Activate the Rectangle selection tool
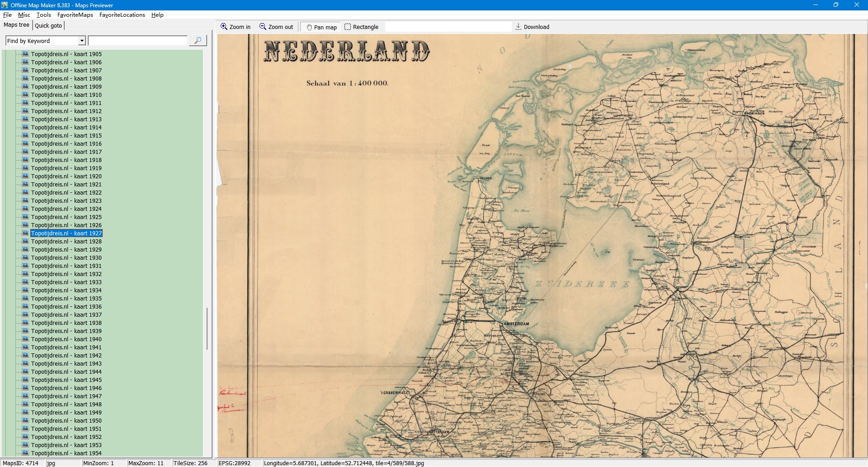 click(x=348, y=27)
